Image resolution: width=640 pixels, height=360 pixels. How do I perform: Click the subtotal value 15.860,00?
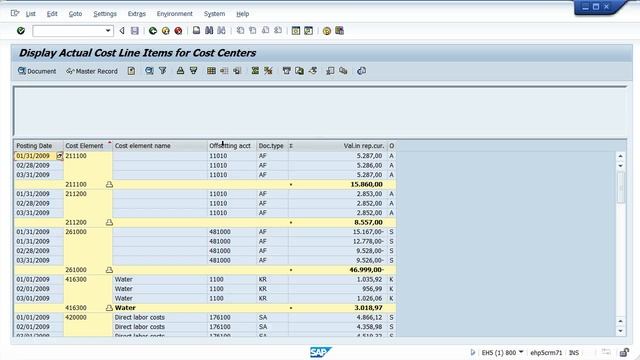[x=366, y=184]
